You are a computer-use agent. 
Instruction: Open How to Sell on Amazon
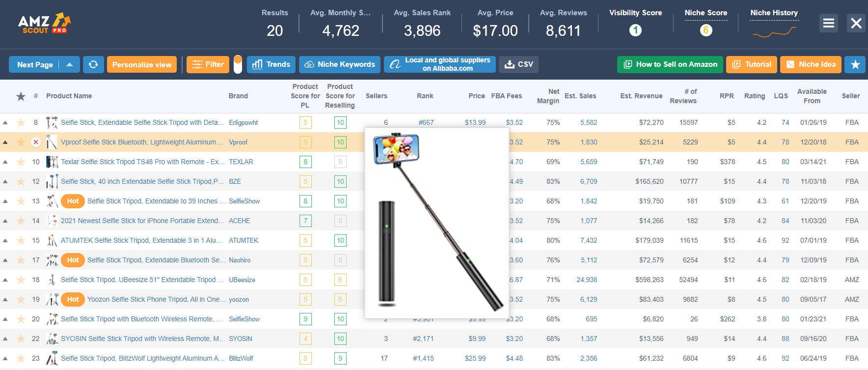click(x=670, y=64)
